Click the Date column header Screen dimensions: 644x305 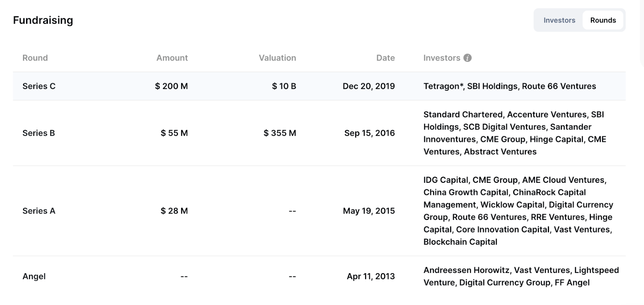point(385,58)
